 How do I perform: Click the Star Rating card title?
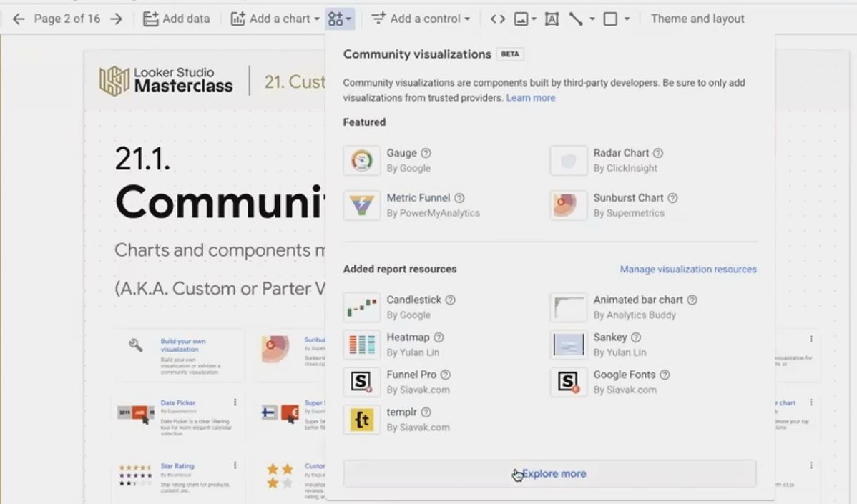[x=177, y=466]
